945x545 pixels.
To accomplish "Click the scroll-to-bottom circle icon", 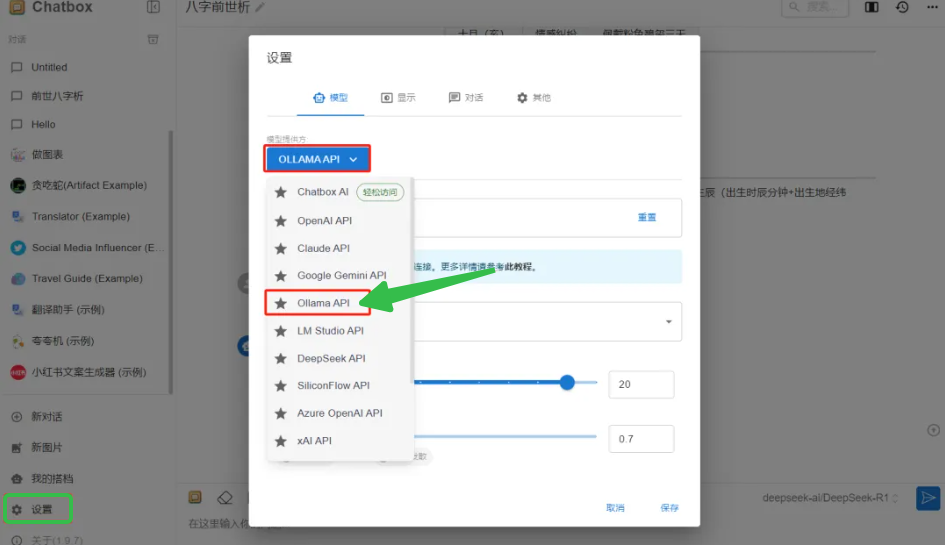I will [x=933, y=430].
